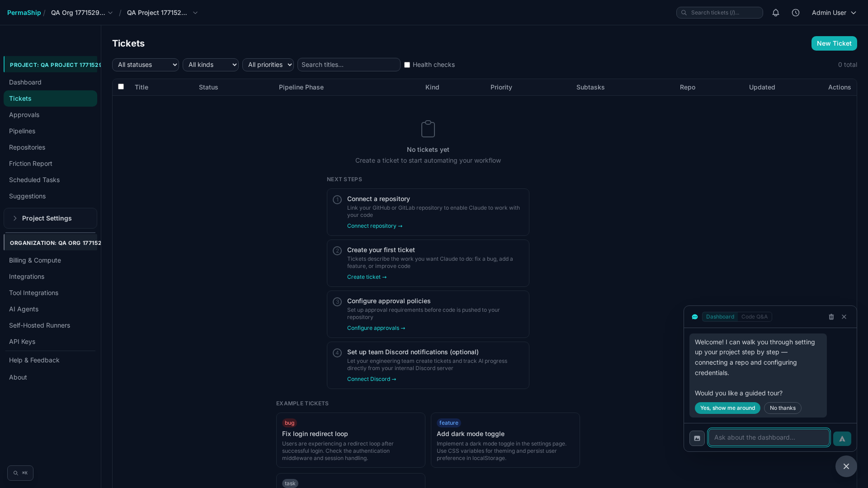Decline the guided tour with No thanks

click(783, 408)
